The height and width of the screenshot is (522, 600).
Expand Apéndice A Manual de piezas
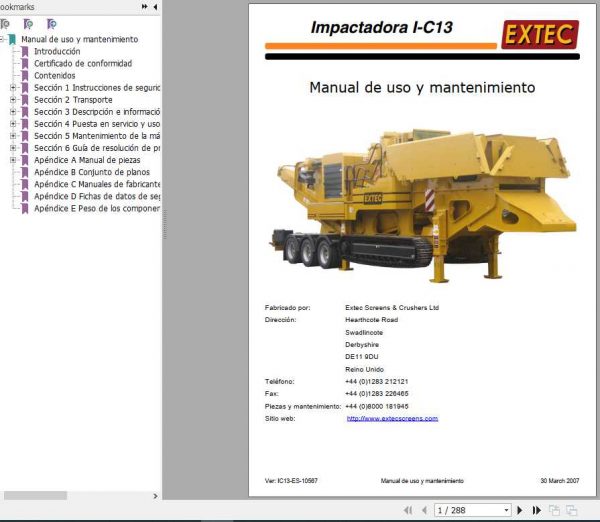pos(13,160)
